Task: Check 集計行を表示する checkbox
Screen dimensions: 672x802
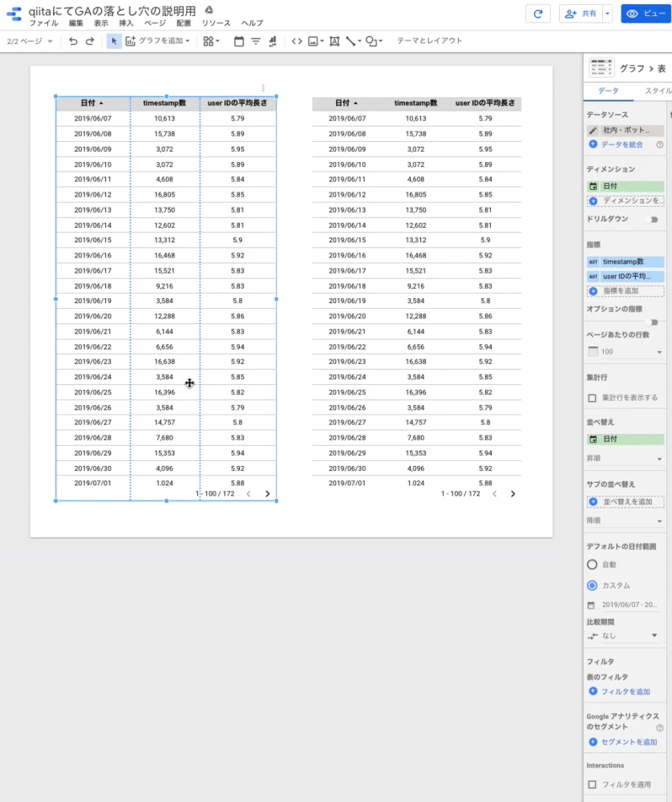Action: click(593, 398)
